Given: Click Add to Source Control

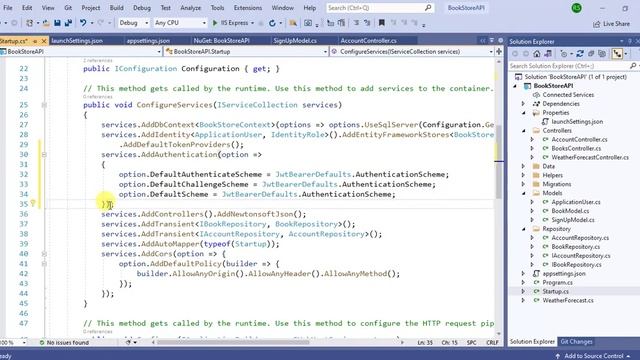Looking at the screenshot, I should click(x=594, y=356).
